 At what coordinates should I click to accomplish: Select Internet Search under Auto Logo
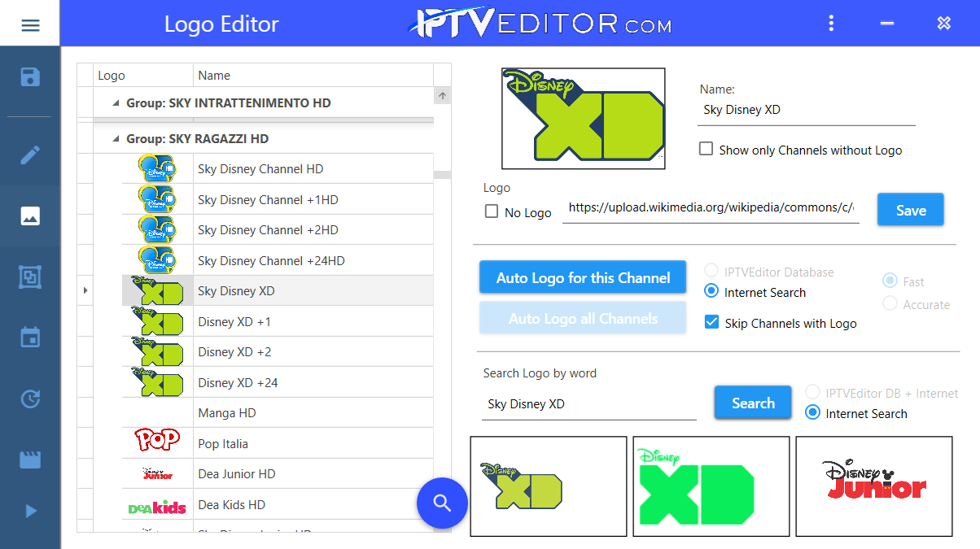pyautogui.click(x=711, y=291)
